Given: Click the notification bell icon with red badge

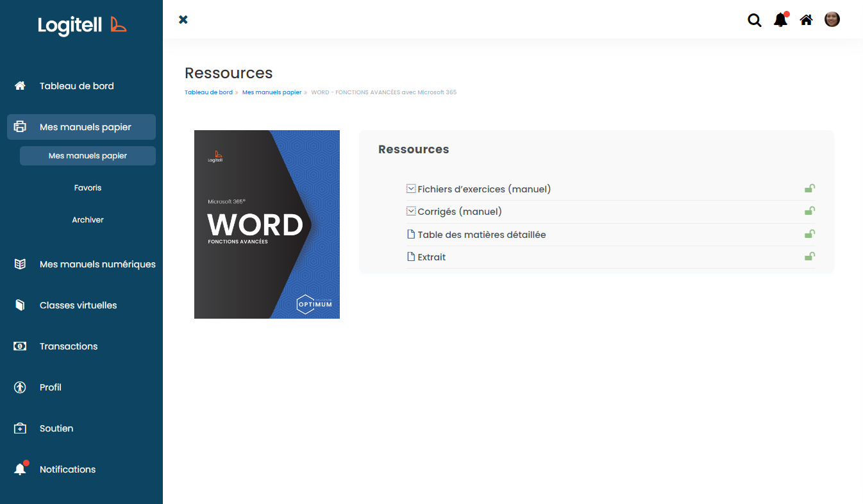Looking at the screenshot, I should (780, 20).
